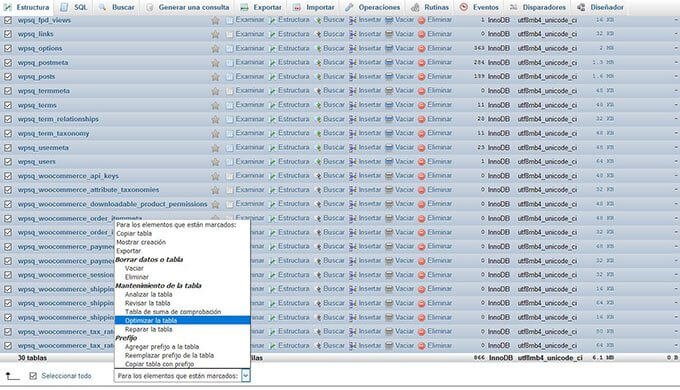Star wpsq_links as favorite table
680x390 pixels.
[215, 34]
